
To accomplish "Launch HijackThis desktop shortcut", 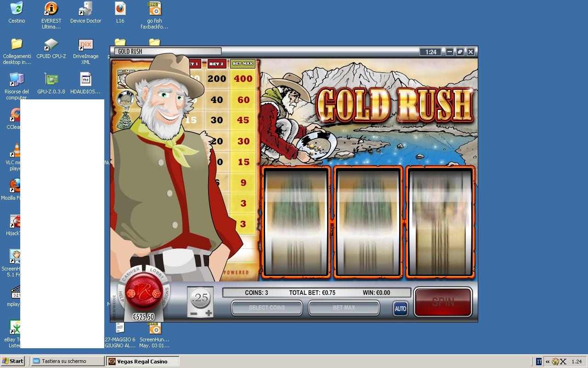I will point(14,224).
